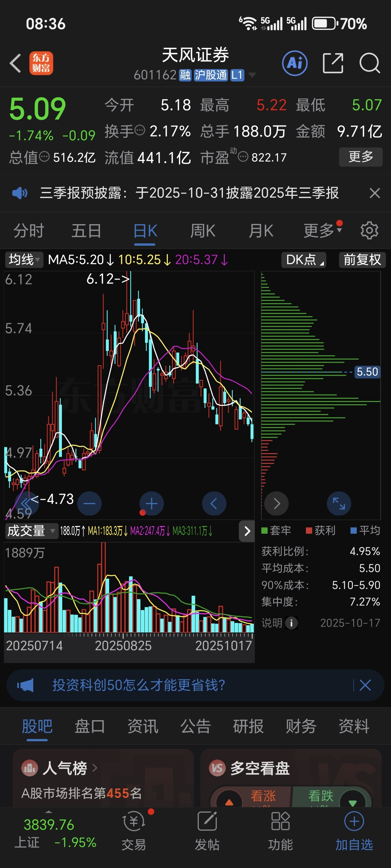Tap the red dot timeline marker on chart
Screen dimensions: 391x868
[x=143, y=513]
